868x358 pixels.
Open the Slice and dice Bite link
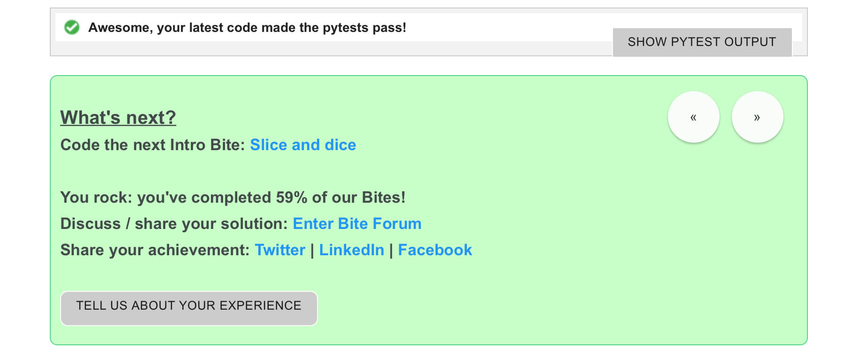click(303, 145)
